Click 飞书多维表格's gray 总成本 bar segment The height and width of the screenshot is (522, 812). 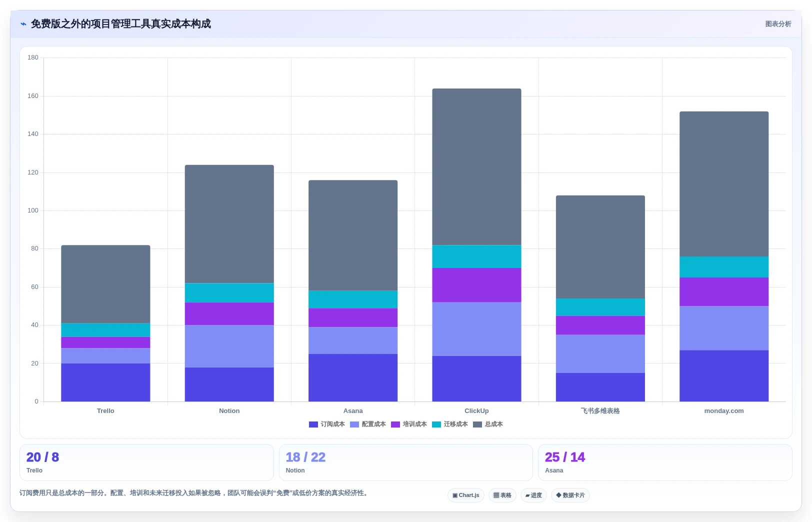pyautogui.click(x=600, y=247)
